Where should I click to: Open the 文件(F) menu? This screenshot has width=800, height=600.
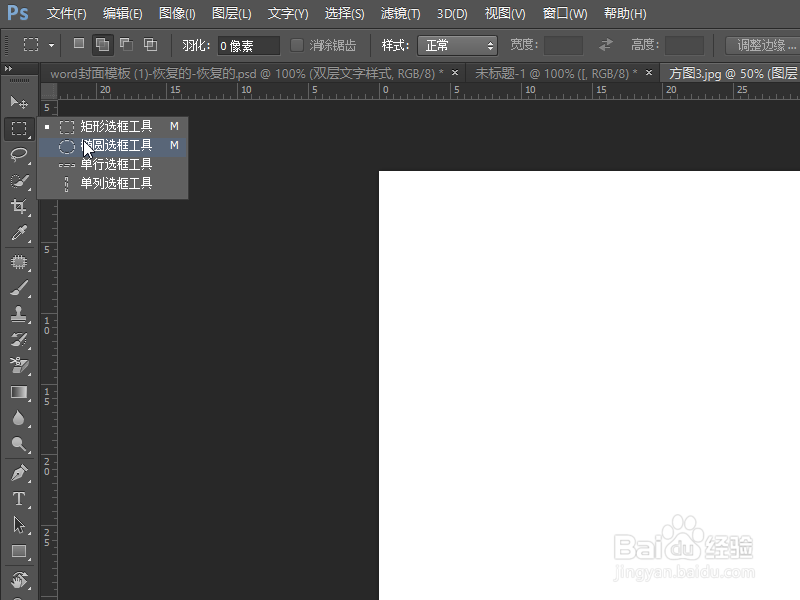pyautogui.click(x=66, y=14)
